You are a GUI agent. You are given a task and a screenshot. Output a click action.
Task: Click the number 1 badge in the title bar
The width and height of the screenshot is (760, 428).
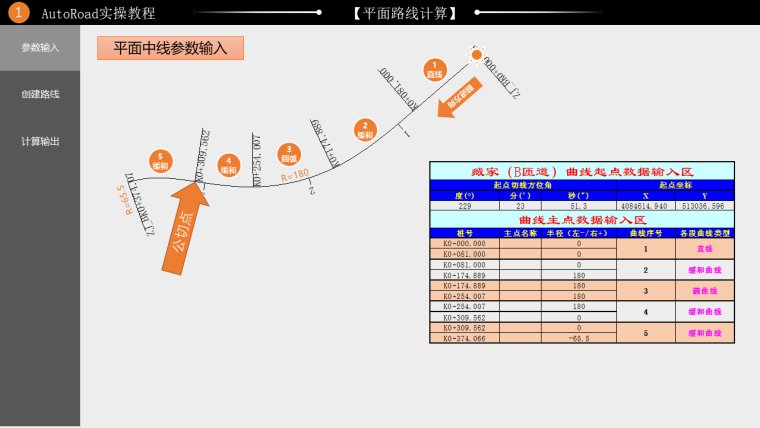tap(19, 13)
